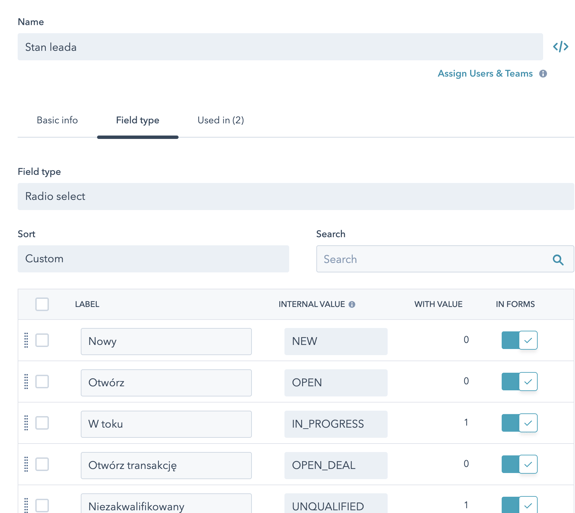Click the LABEL column header
Screen dimensions: 575x513
coord(87,304)
